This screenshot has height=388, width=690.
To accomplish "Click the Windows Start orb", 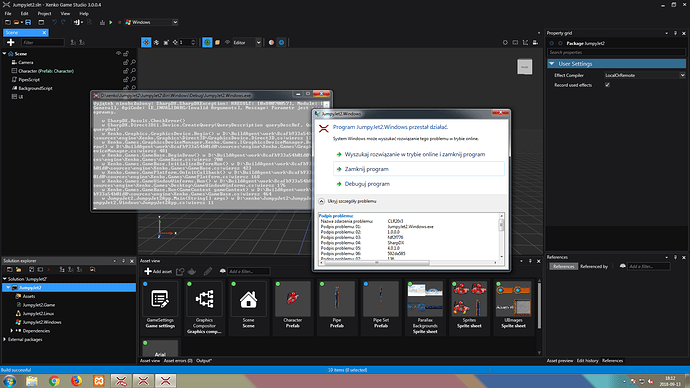I will point(9,381).
